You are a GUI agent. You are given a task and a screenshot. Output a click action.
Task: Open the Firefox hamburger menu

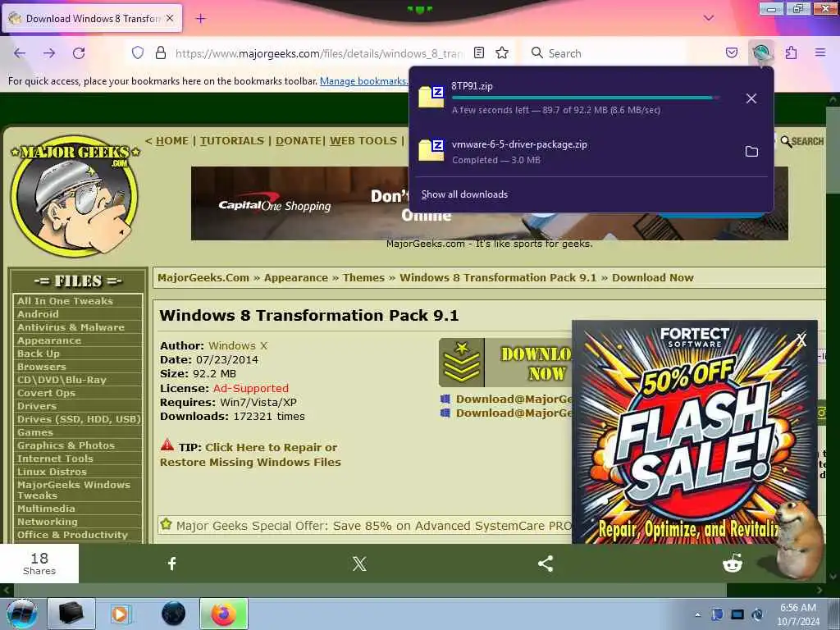[x=820, y=52]
